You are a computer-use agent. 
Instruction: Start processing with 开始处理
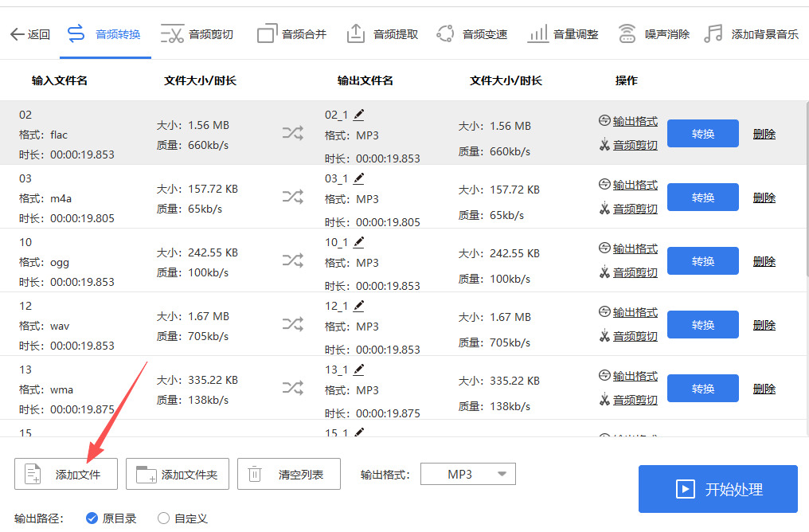click(718, 489)
